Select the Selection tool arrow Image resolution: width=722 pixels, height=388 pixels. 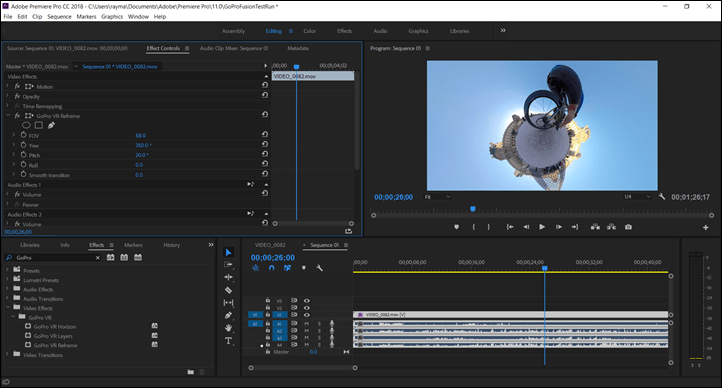click(x=228, y=252)
